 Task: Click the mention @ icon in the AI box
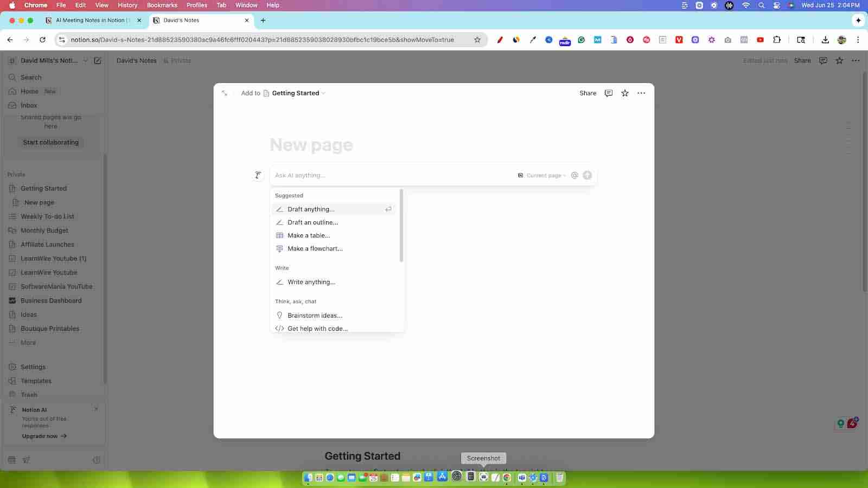pos(575,175)
